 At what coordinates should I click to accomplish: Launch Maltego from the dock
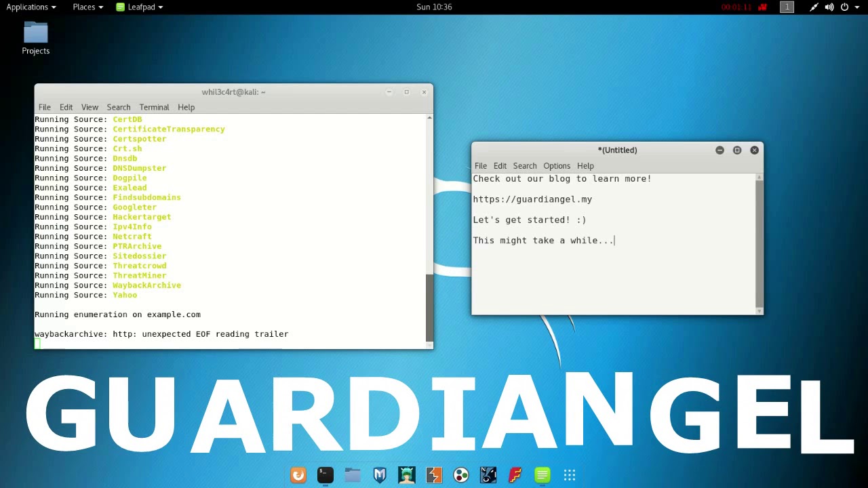click(x=461, y=475)
